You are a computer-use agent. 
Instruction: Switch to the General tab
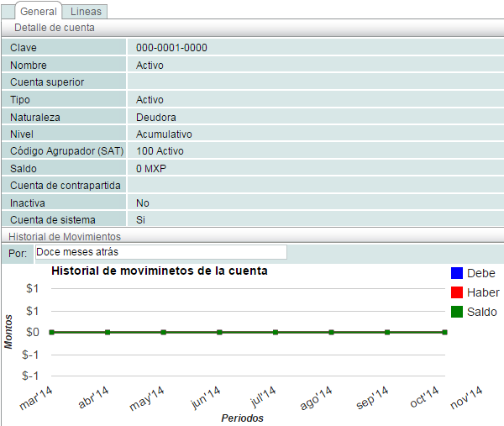tap(39, 12)
